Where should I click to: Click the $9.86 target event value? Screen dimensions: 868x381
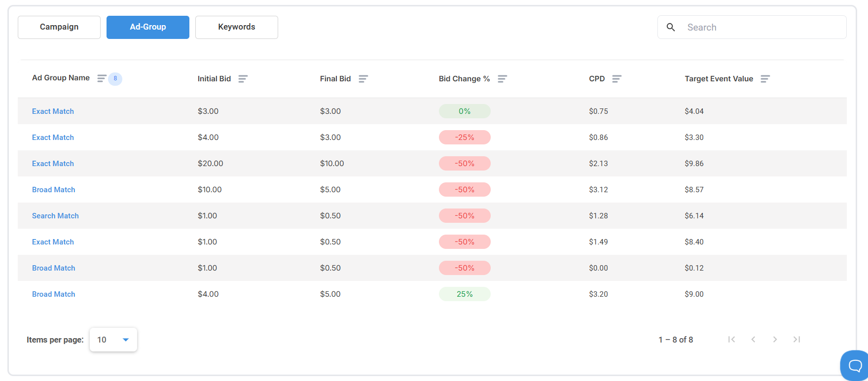[x=694, y=164]
